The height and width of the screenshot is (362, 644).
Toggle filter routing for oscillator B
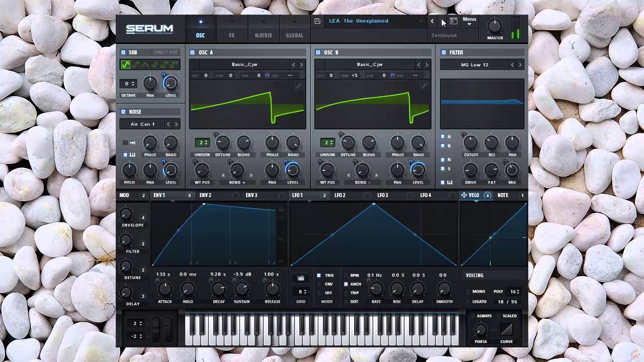point(443,146)
